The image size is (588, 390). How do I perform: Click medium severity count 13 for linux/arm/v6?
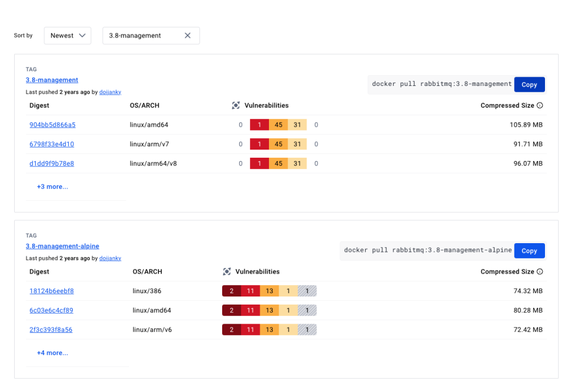[x=269, y=330]
